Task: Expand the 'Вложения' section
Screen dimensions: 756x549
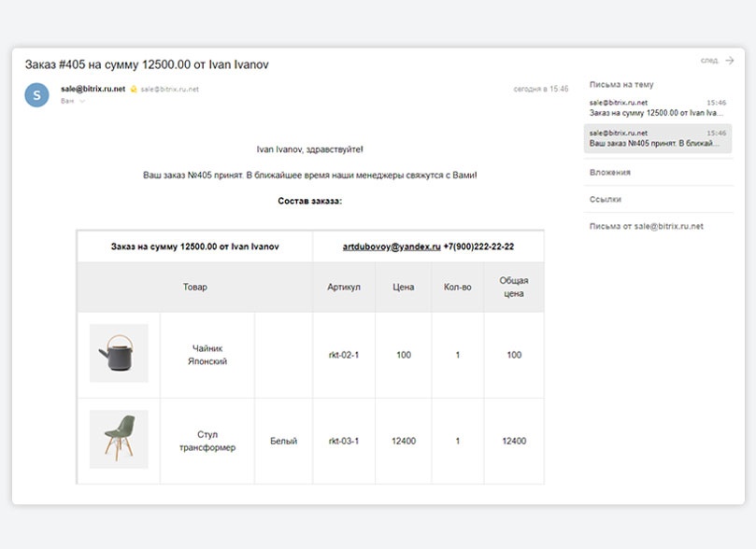Action: [610, 173]
